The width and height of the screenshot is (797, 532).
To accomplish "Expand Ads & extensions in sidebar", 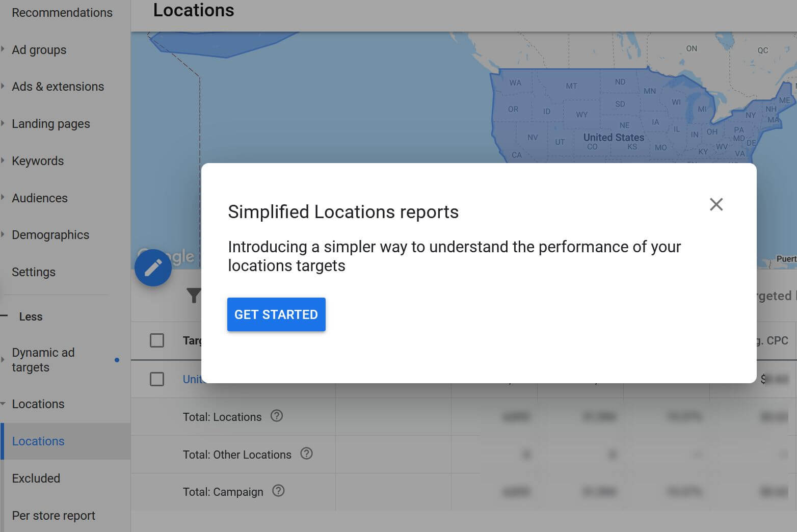I will [58, 87].
